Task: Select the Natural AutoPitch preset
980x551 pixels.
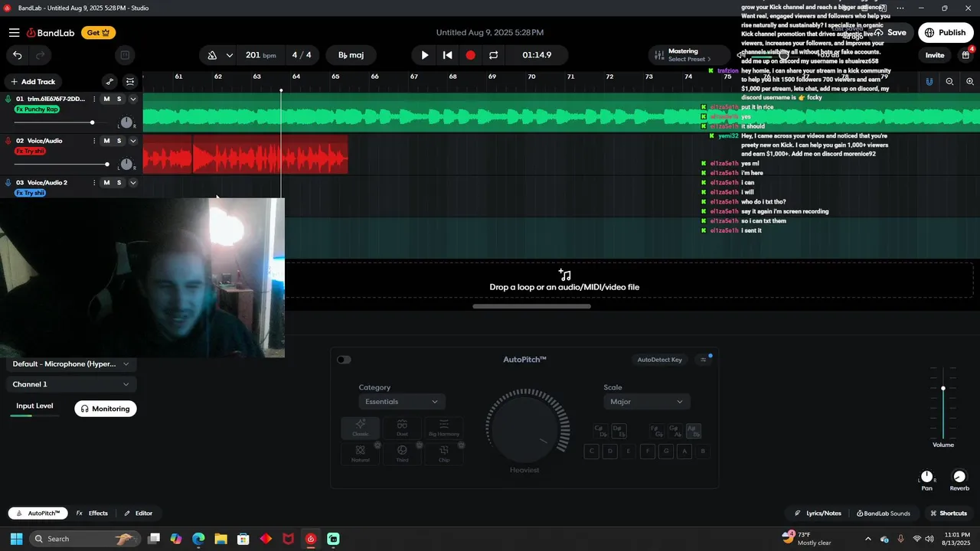Action: tap(360, 454)
